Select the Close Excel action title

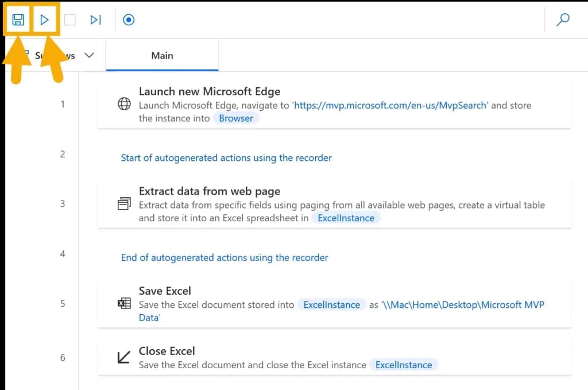(x=167, y=351)
